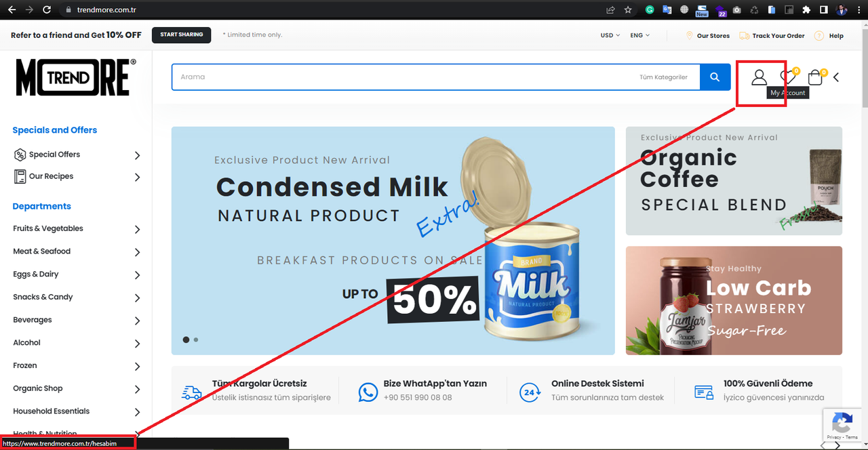Expand the Fruits & Vegetables department
Screen dimensions: 868x450
(x=77, y=229)
